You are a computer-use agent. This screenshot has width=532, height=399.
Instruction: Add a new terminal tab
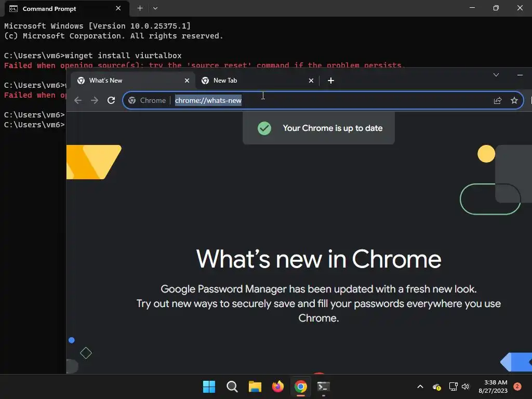click(140, 8)
